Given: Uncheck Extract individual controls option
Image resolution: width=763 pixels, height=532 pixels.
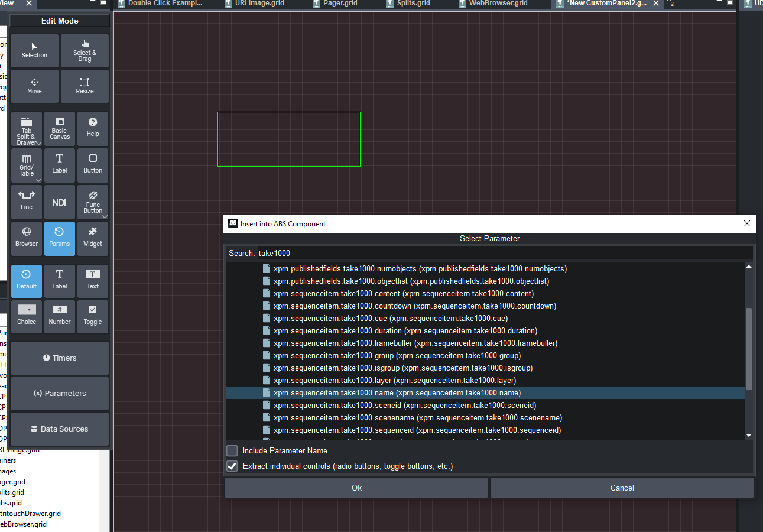Looking at the screenshot, I should (x=232, y=466).
